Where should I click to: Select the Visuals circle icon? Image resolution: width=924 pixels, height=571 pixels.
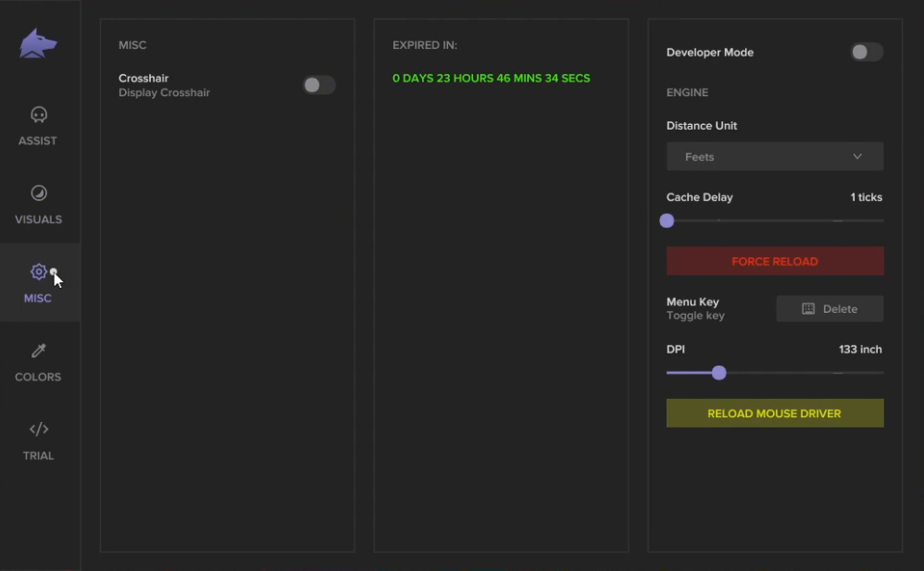pyautogui.click(x=39, y=193)
